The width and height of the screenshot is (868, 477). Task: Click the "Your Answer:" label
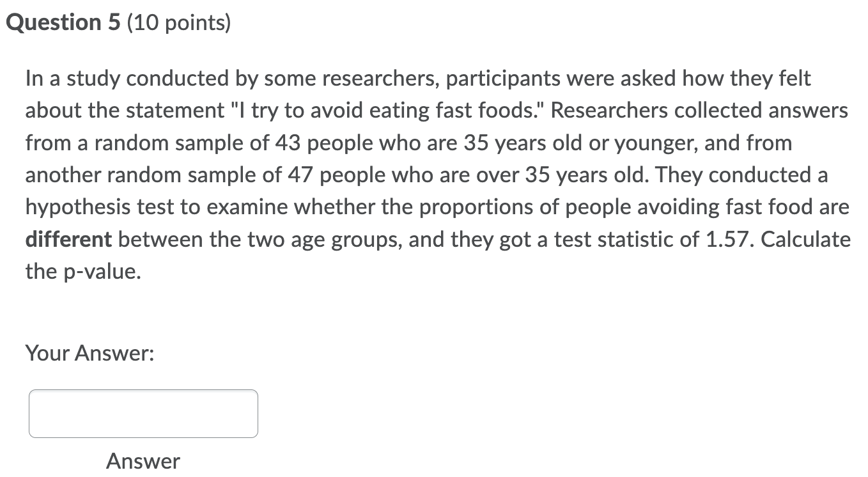pyautogui.click(x=89, y=353)
